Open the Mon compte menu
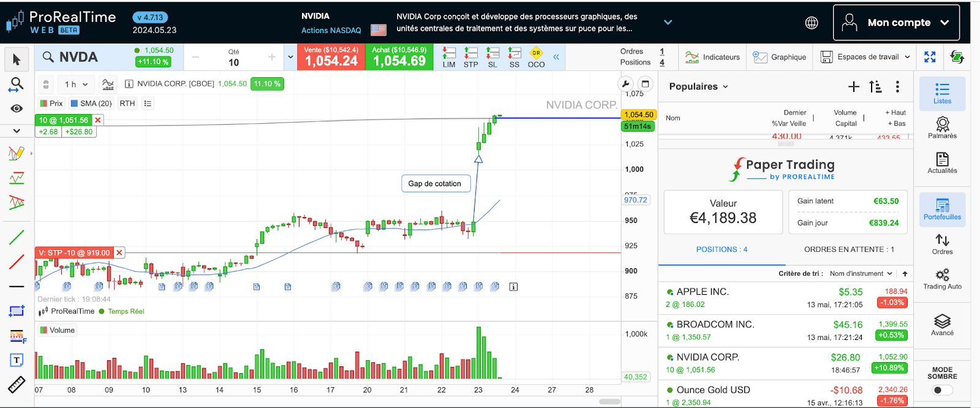This screenshot has width=980, height=408. [x=896, y=23]
